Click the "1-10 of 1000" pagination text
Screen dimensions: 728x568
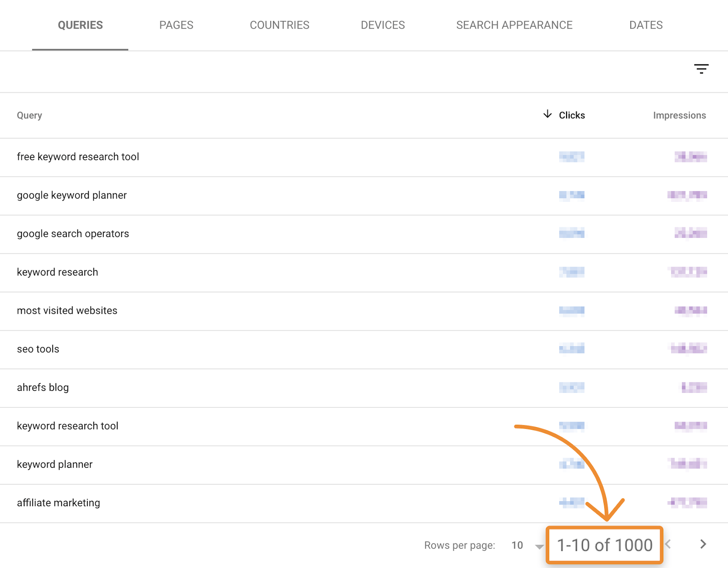coord(605,545)
